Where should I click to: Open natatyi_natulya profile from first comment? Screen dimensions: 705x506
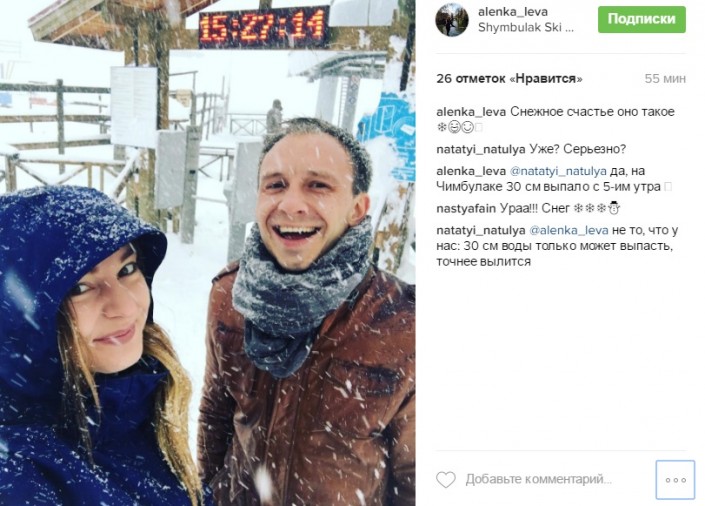(481, 149)
